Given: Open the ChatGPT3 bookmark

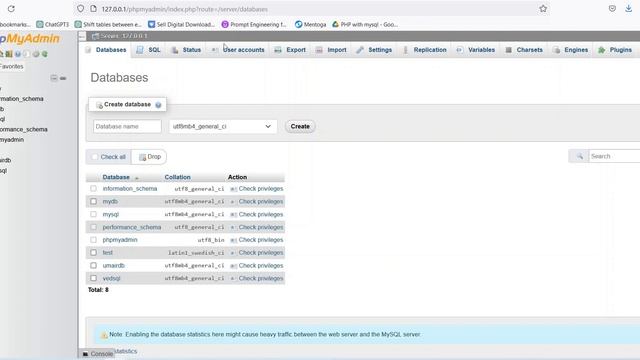Looking at the screenshot, I should (53, 24).
